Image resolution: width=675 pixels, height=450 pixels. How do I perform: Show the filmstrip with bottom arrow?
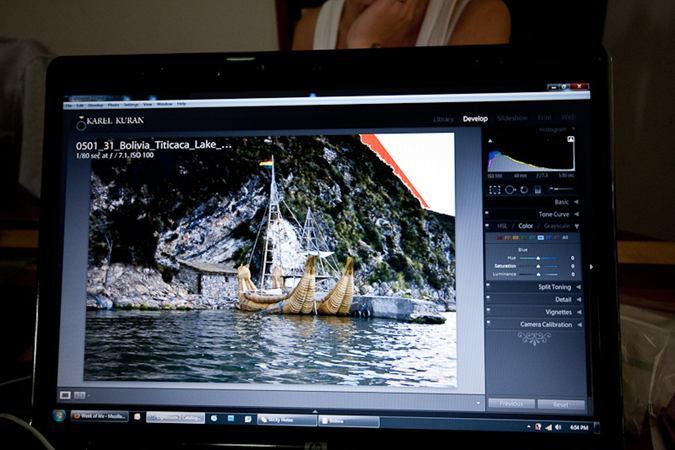click(315, 412)
